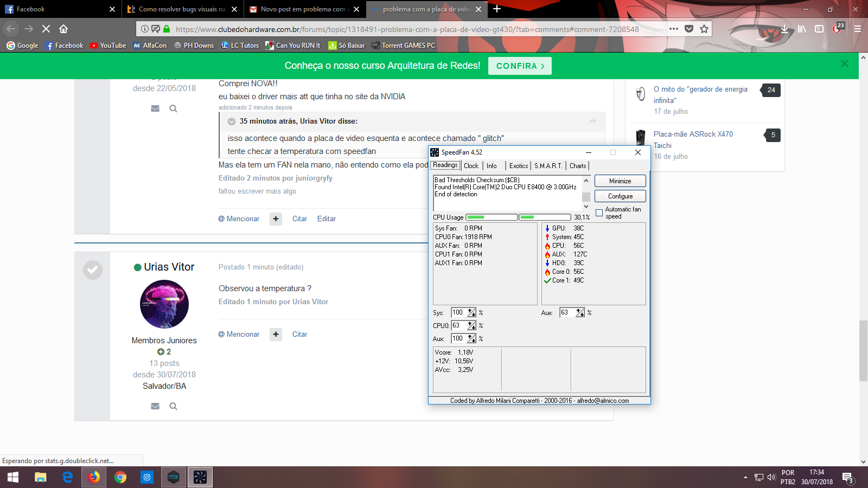The width and height of the screenshot is (868, 488).
Task: Click the envelope icon under Urias Vitor
Action: [x=155, y=406]
